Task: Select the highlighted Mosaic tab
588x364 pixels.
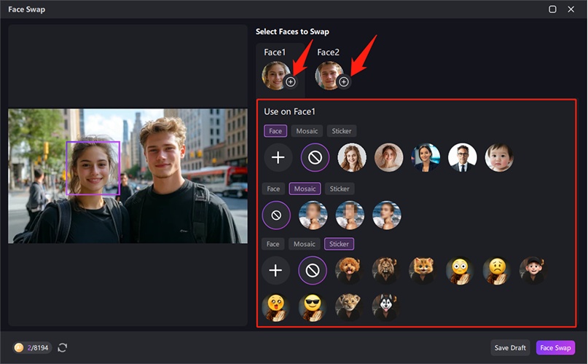Action: tap(305, 189)
